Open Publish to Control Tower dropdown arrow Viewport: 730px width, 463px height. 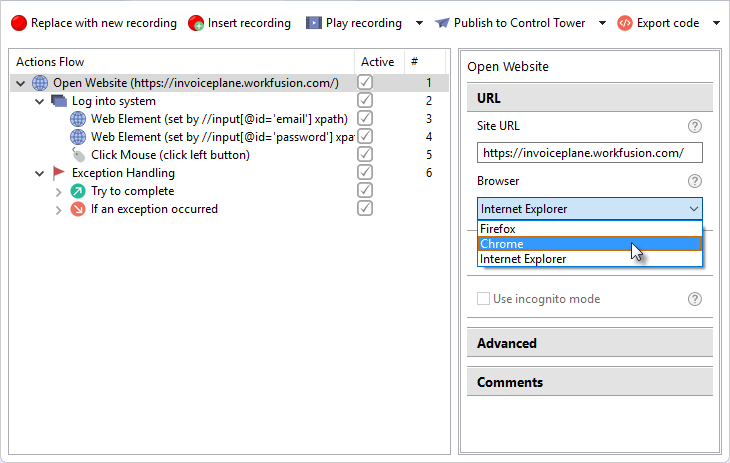coord(602,23)
